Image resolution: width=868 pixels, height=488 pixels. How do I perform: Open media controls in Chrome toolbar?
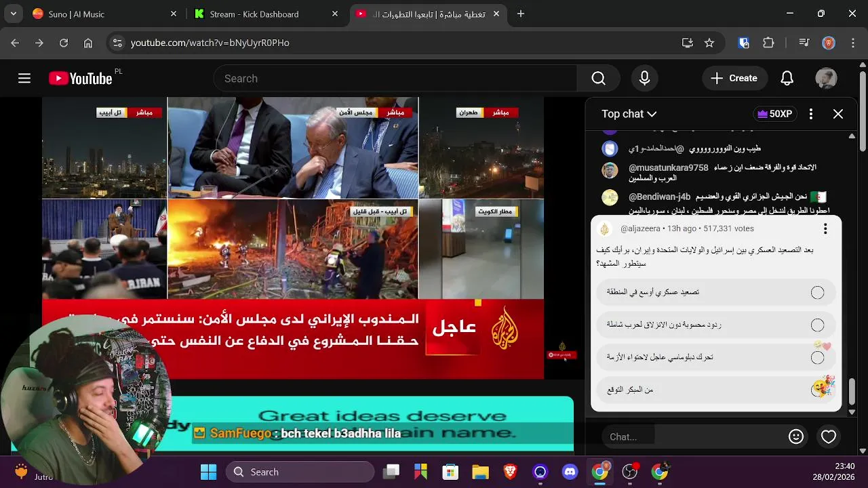tap(804, 43)
